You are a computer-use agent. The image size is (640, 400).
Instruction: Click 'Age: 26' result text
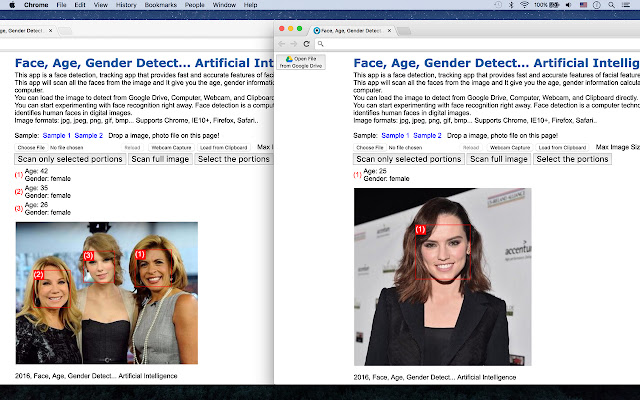click(36, 205)
